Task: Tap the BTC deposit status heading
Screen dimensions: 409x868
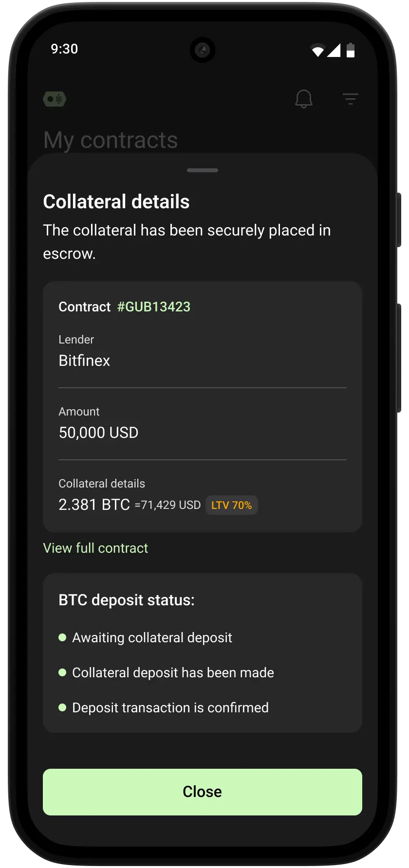Action: [x=127, y=600]
